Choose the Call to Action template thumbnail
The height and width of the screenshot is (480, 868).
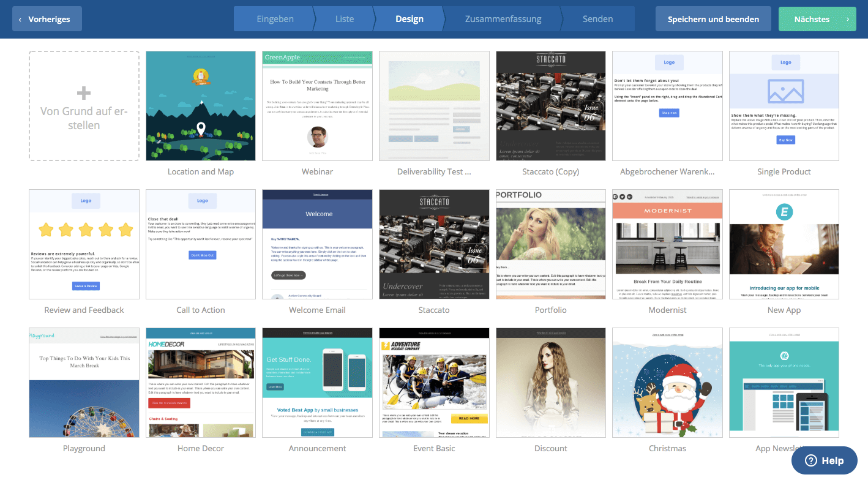(201, 244)
